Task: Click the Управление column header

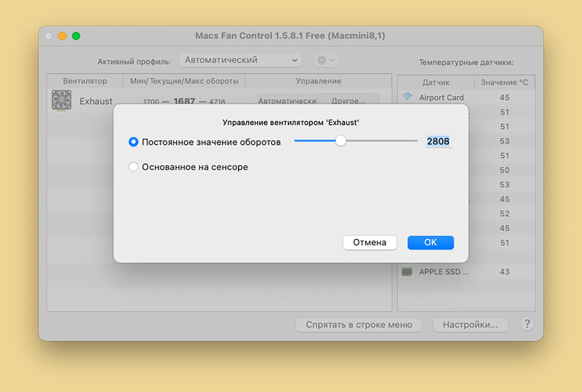Action: (x=319, y=81)
